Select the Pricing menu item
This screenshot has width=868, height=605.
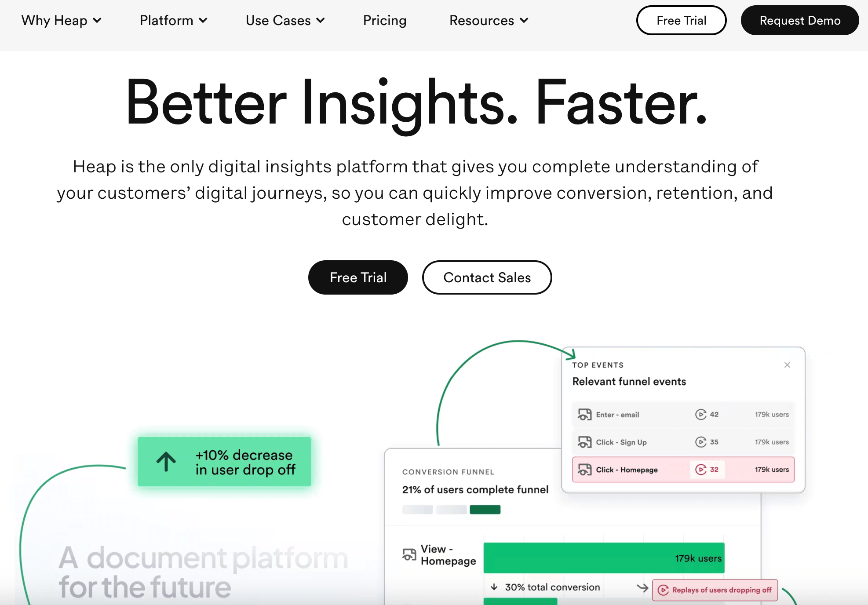384,20
